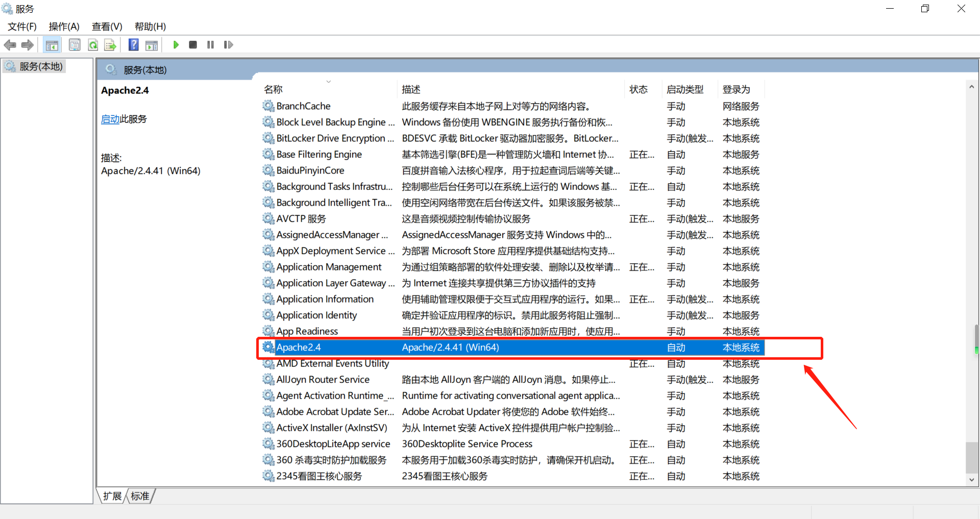Select Block Level Backup Engine service
This screenshot has width=980, height=519.
pyautogui.click(x=512, y=122)
